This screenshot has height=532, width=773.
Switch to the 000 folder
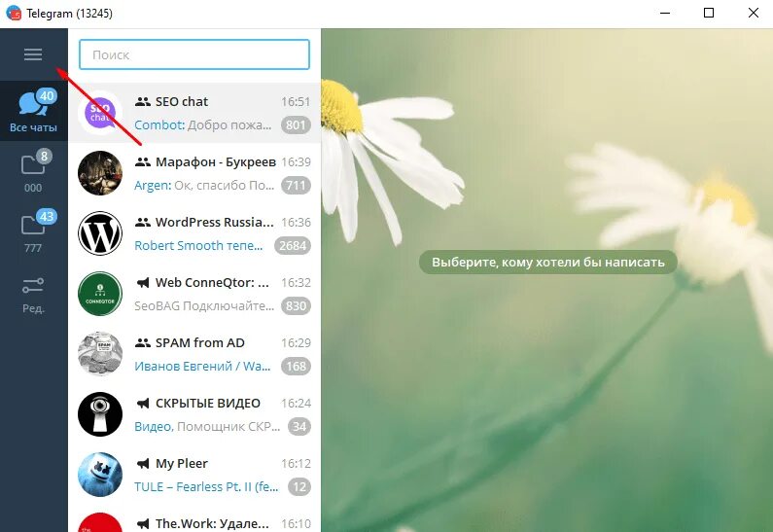point(33,171)
